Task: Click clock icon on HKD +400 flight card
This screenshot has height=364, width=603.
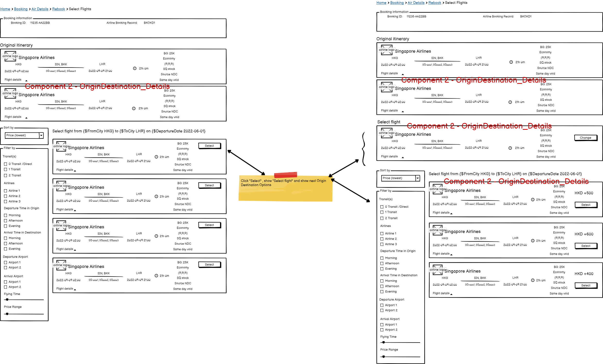Action: coord(533,280)
